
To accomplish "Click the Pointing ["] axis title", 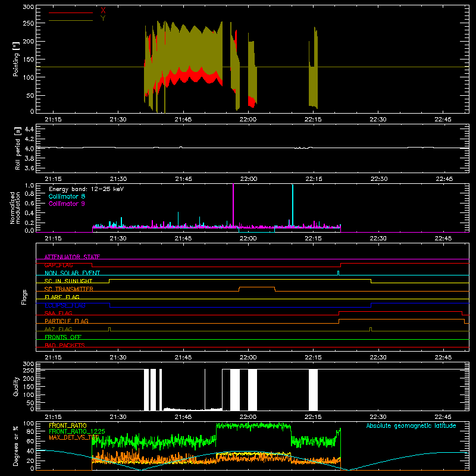I will tap(16, 59).
